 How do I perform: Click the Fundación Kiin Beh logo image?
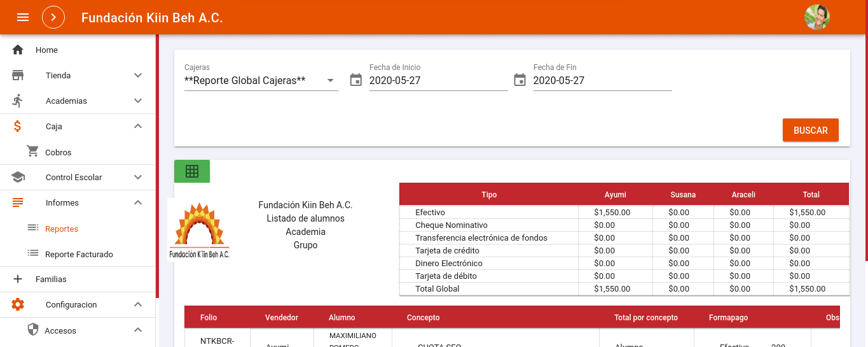coord(199,230)
